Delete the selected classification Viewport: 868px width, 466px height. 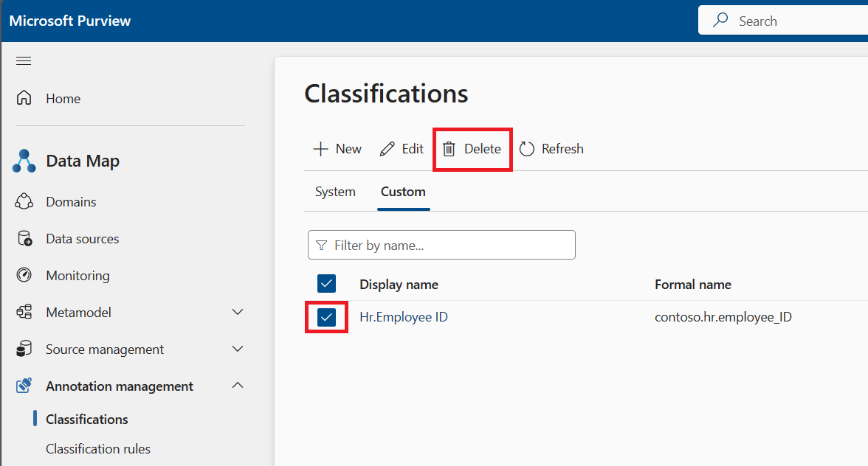coord(472,148)
